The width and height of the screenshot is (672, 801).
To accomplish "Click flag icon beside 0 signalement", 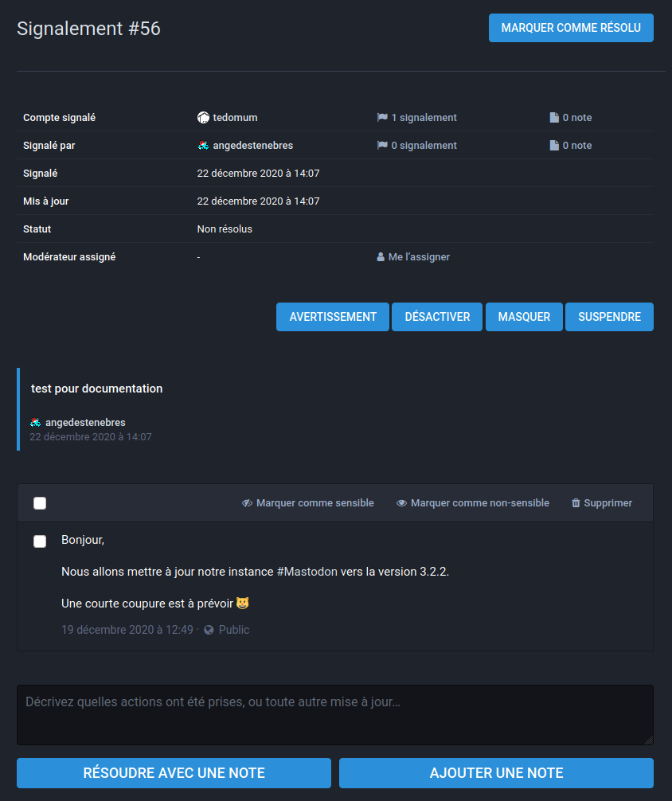I will 382,146.
